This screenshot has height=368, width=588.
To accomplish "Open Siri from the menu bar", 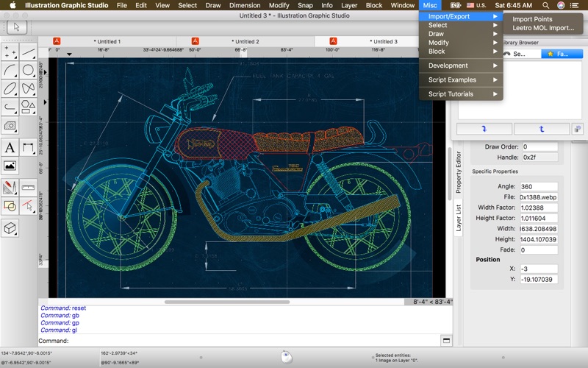I will click(561, 5).
